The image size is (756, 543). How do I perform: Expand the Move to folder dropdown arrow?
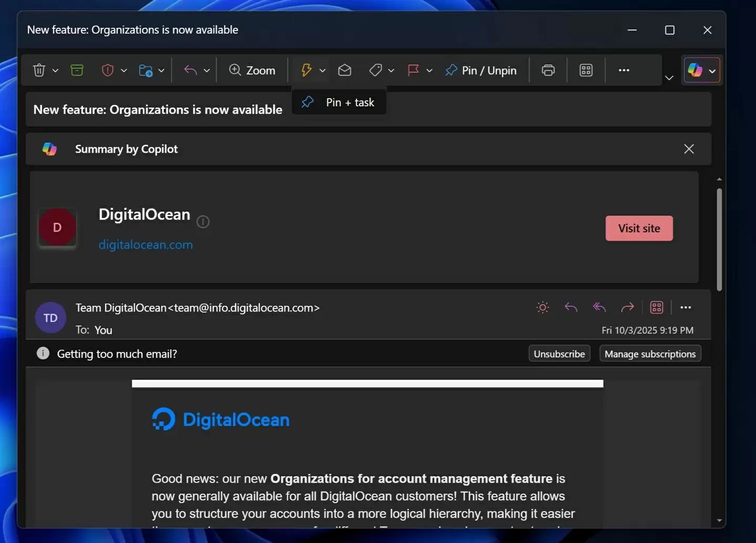pos(161,70)
